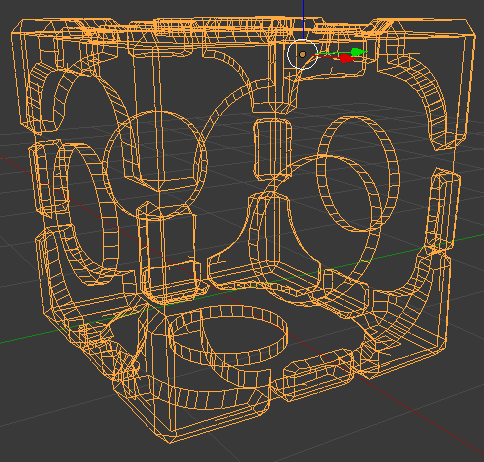484x462 pixels.
Task: Click the white circle manipulator center
Action: (x=303, y=54)
